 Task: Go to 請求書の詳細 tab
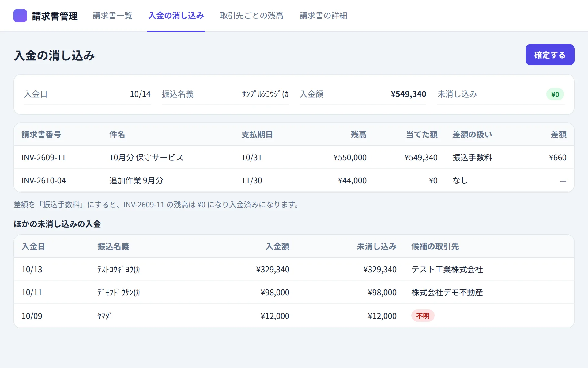click(323, 16)
